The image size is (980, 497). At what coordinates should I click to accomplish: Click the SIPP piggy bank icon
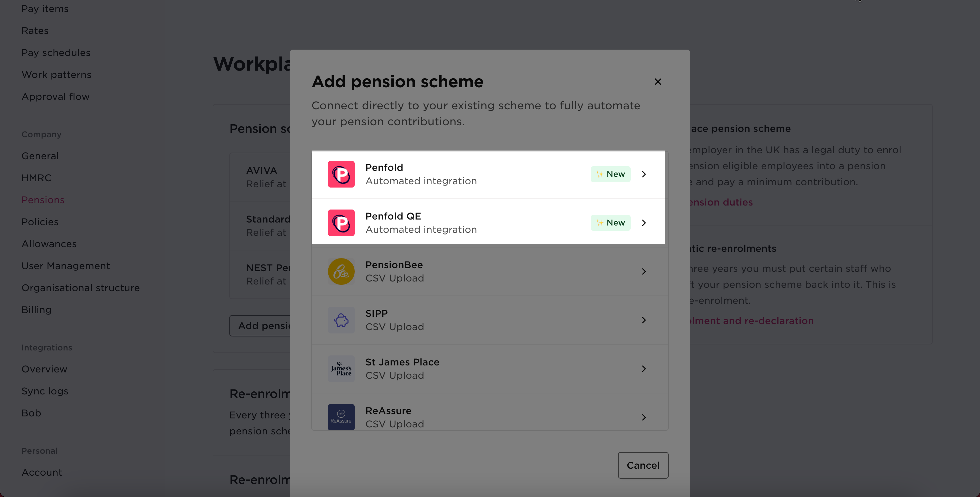coord(341,320)
